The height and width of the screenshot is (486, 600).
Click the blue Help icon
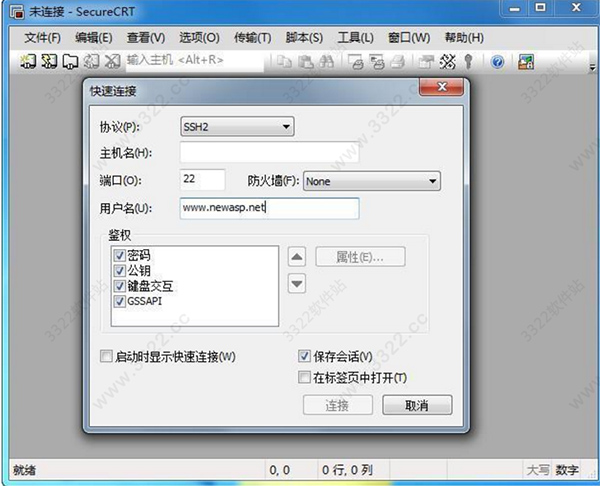click(x=497, y=62)
